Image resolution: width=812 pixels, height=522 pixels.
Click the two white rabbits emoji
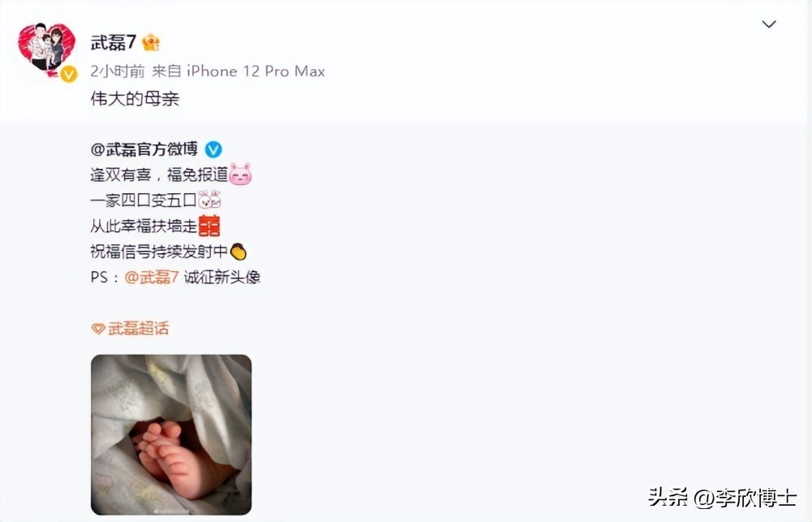pyautogui.click(x=209, y=200)
